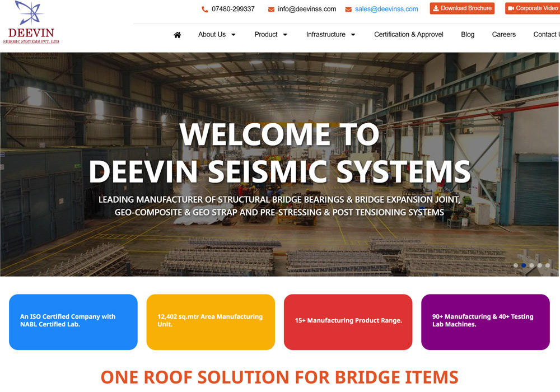Click the envelope icon beside info@deevinss.com

click(x=271, y=10)
